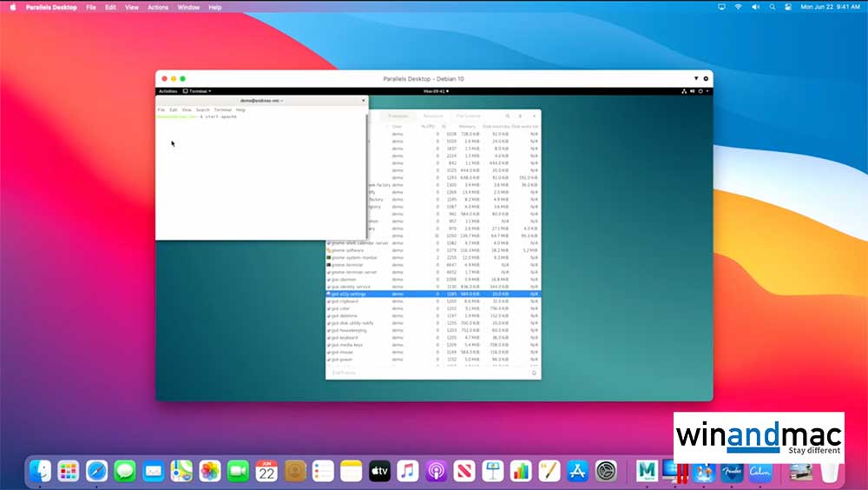
Task: Open System Preferences from the Dock
Action: click(x=606, y=472)
